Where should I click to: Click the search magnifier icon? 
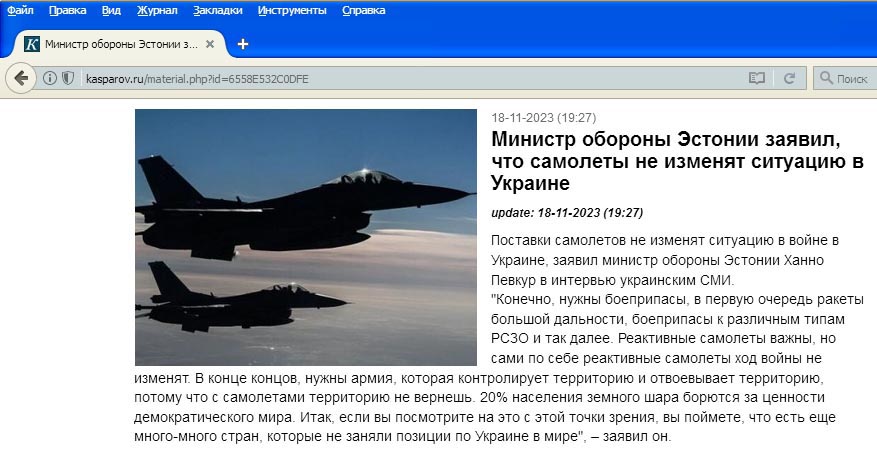[x=826, y=78]
